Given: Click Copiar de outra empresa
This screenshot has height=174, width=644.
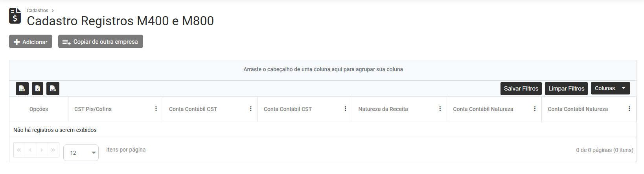Looking at the screenshot, I should click(x=101, y=42).
